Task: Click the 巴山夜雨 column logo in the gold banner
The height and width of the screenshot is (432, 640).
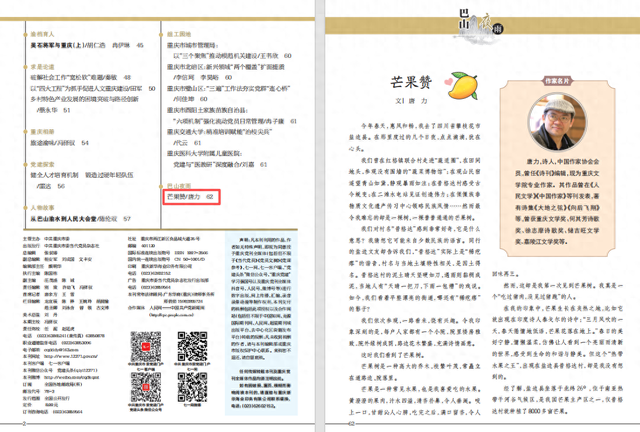Action: point(480,25)
